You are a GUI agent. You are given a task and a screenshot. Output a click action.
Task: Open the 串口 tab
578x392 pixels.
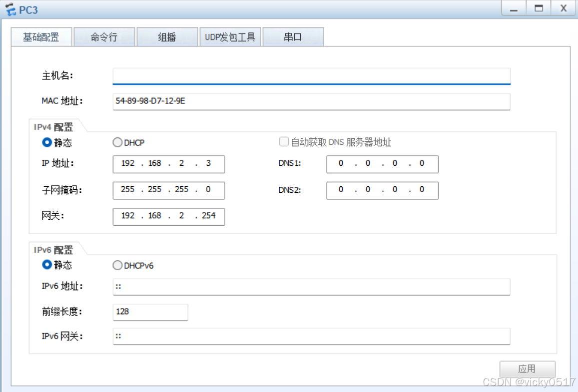pos(293,37)
